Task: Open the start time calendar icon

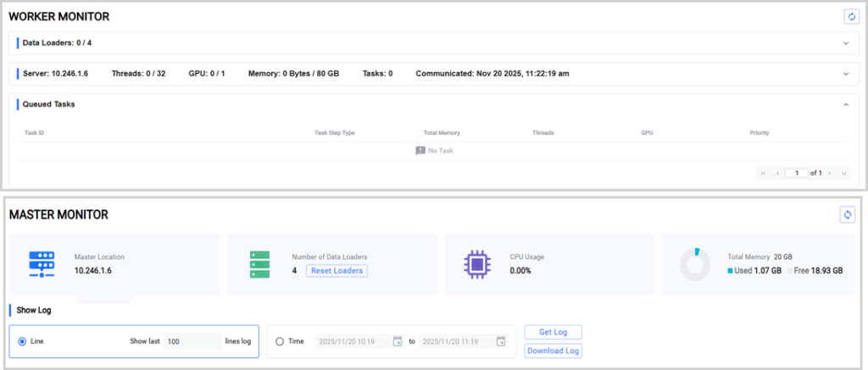Action: pyautogui.click(x=398, y=341)
